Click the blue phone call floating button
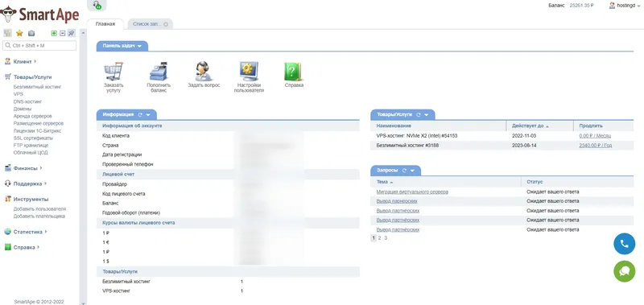 [x=625, y=244]
